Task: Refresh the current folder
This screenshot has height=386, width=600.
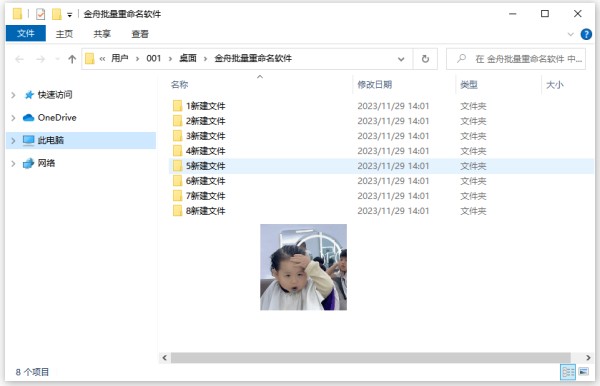Action: (x=425, y=59)
